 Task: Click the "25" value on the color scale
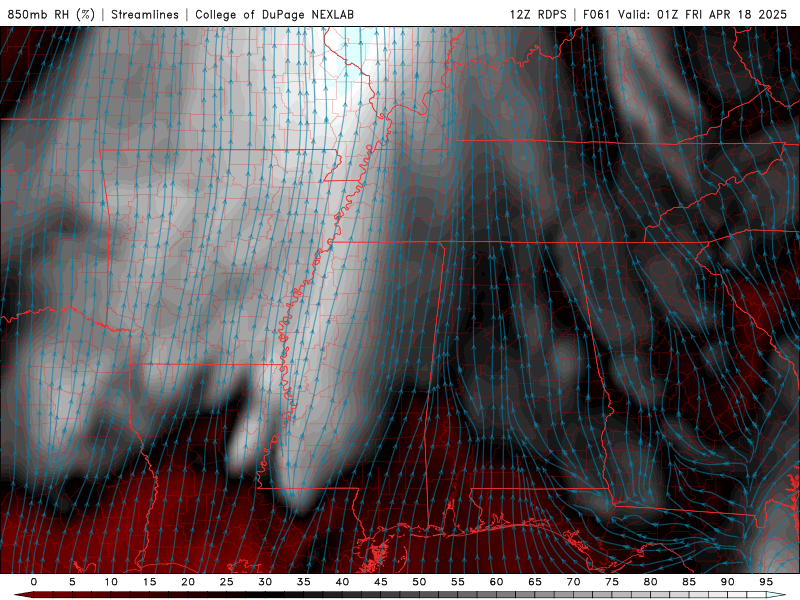[227, 582]
